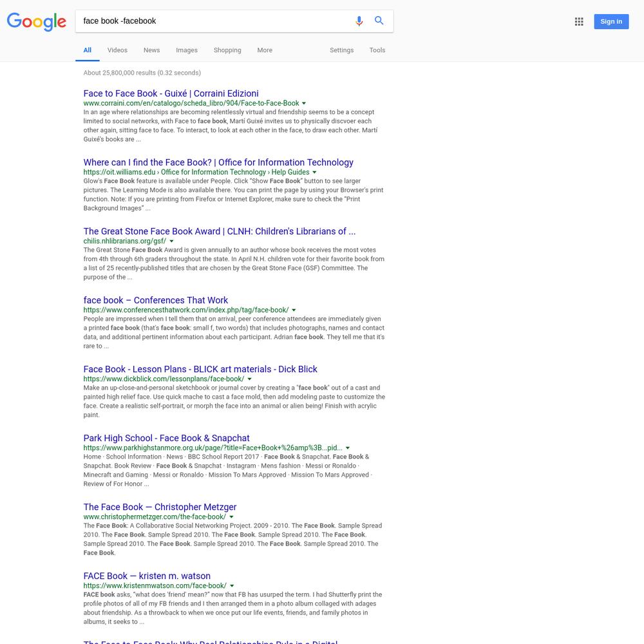
Task: Click the 'About 25,800,000 results' stats text
Action: click(x=142, y=73)
